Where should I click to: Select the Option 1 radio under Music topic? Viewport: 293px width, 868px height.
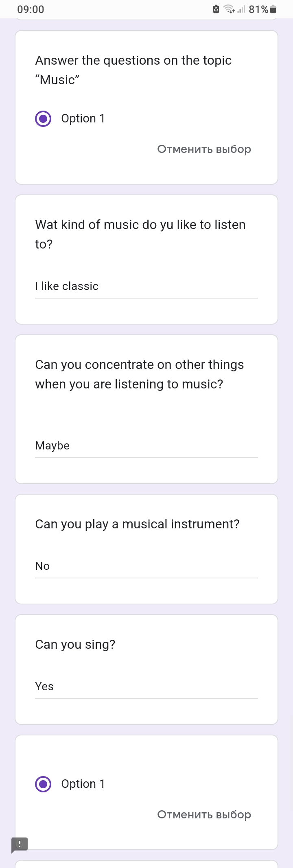click(x=43, y=119)
